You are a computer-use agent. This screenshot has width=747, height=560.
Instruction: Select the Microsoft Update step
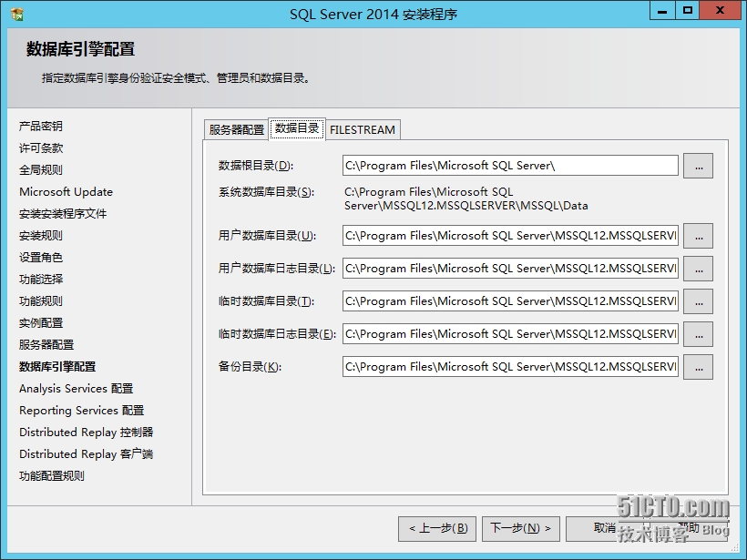66,192
